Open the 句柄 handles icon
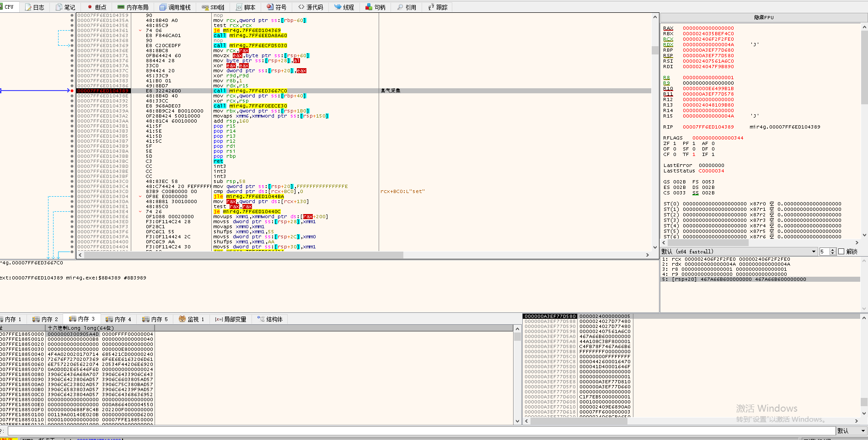This screenshot has height=440, width=868. coord(369,7)
